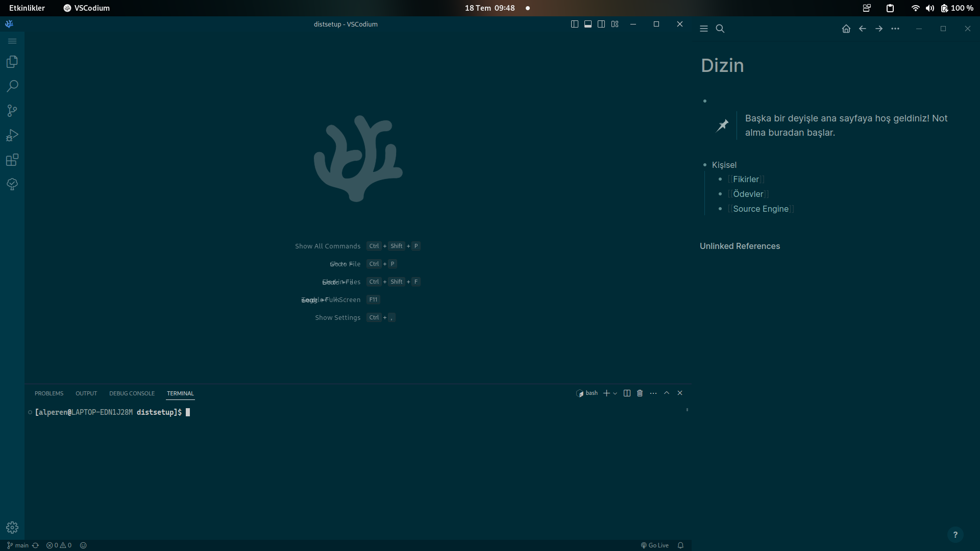Toggle bottom panel layout button
Screen dimensions: 980x551
pos(588,24)
